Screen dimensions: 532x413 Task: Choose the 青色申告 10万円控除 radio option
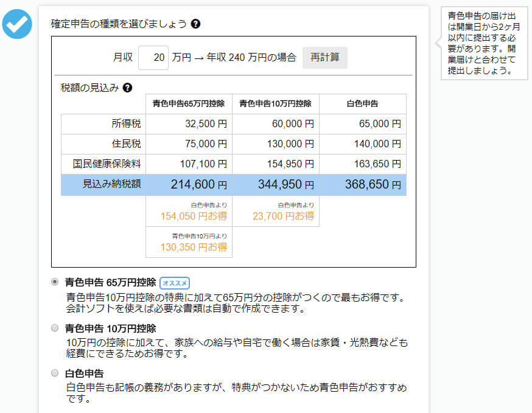55,328
